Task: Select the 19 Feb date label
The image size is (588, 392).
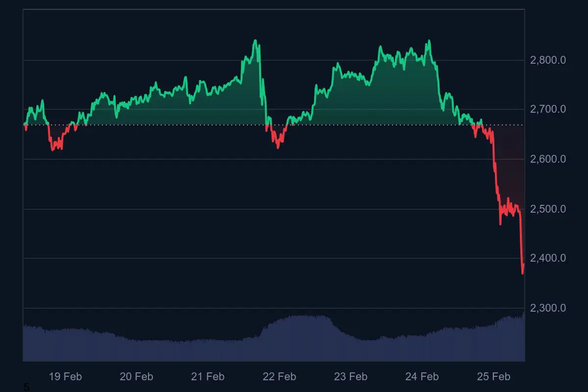Action: pyautogui.click(x=65, y=376)
